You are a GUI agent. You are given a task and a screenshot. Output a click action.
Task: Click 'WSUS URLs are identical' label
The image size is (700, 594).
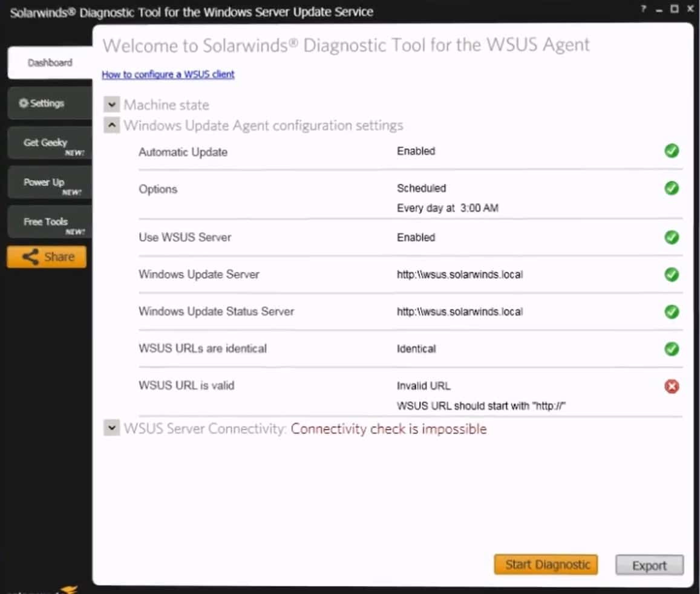click(203, 348)
